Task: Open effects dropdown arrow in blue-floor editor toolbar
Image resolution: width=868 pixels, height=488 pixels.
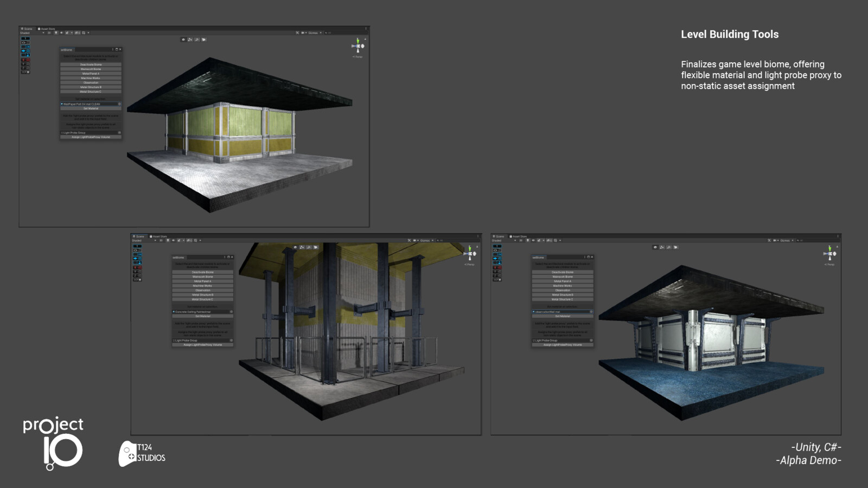Action: [544, 240]
